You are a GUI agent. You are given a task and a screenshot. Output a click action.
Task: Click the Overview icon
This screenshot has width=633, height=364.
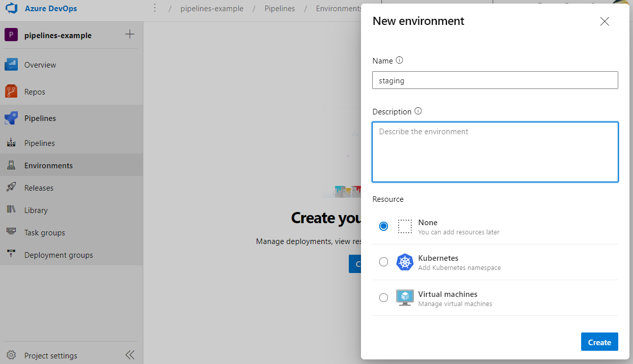[x=11, y=65]
